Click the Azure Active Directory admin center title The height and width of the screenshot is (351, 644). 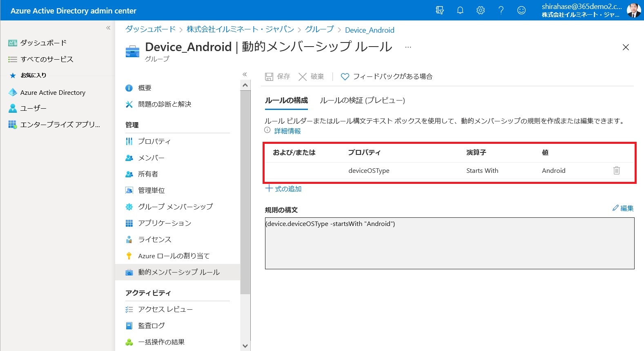[x=74, y=11]
